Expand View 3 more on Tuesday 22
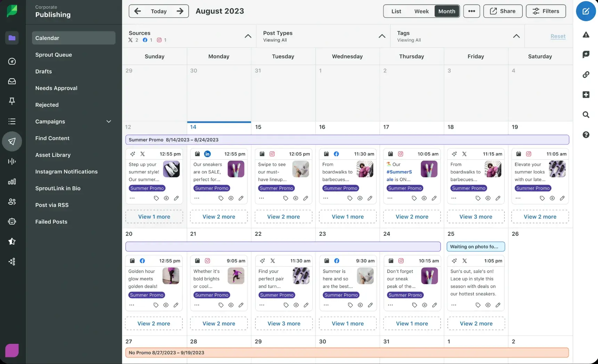 coord(284,323)
